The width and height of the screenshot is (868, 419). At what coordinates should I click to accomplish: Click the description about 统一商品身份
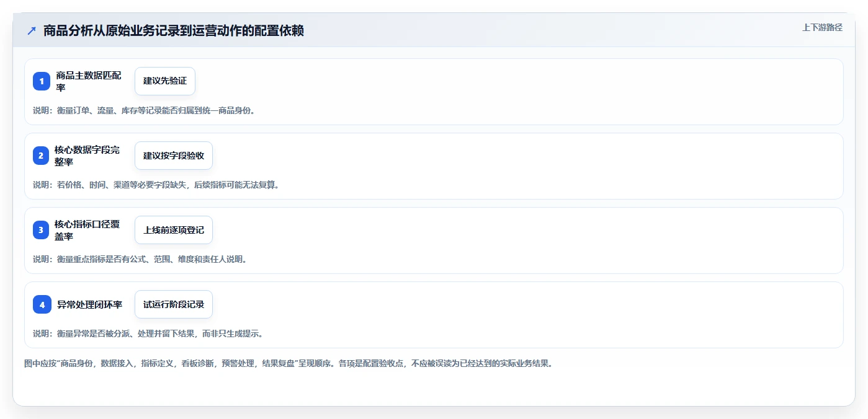(144, 110)
